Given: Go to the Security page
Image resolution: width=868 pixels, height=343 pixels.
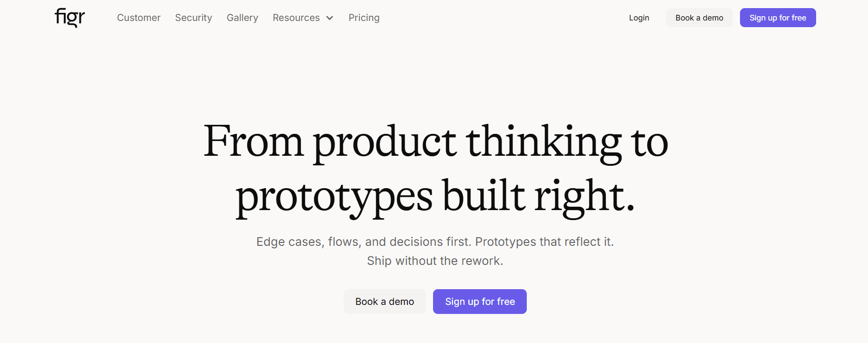Looking at the screenshot, I should tap(193, 18).
